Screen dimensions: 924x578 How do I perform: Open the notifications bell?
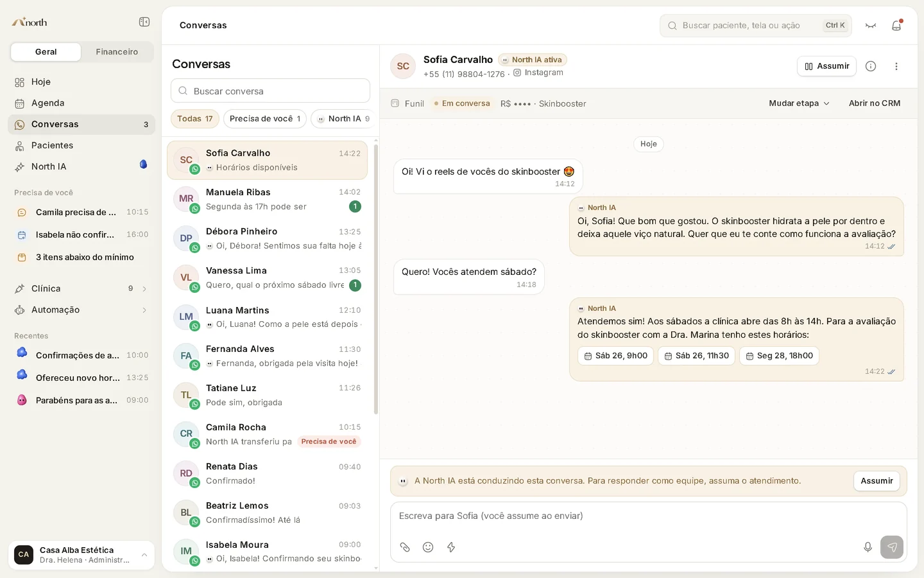896,26
